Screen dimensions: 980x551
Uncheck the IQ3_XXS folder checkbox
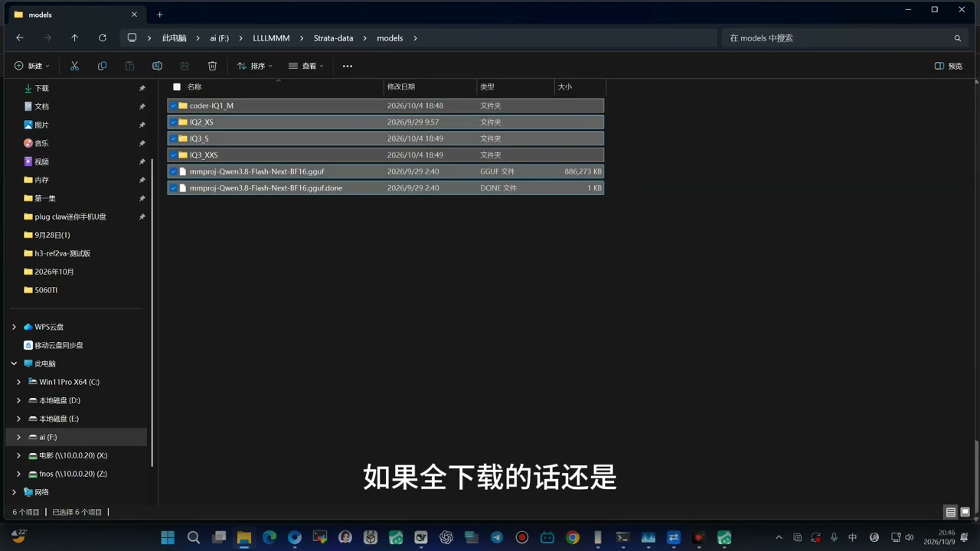pos(174,155)
